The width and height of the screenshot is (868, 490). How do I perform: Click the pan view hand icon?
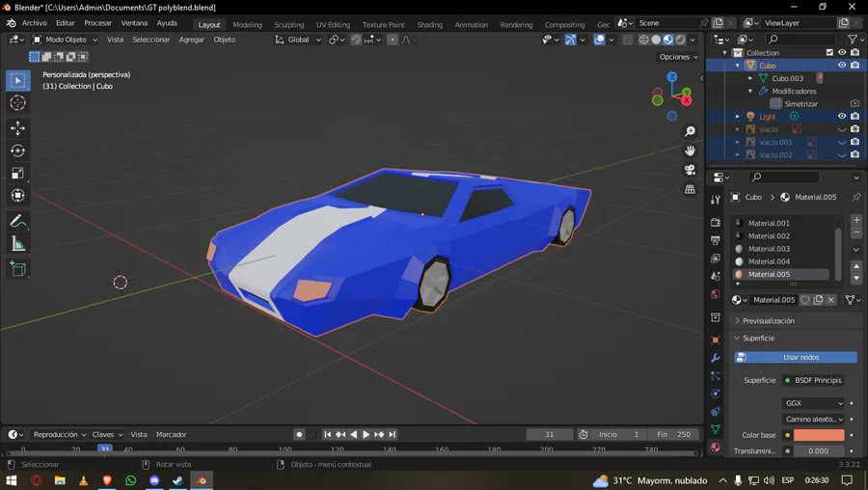click(x=690, y=150)
